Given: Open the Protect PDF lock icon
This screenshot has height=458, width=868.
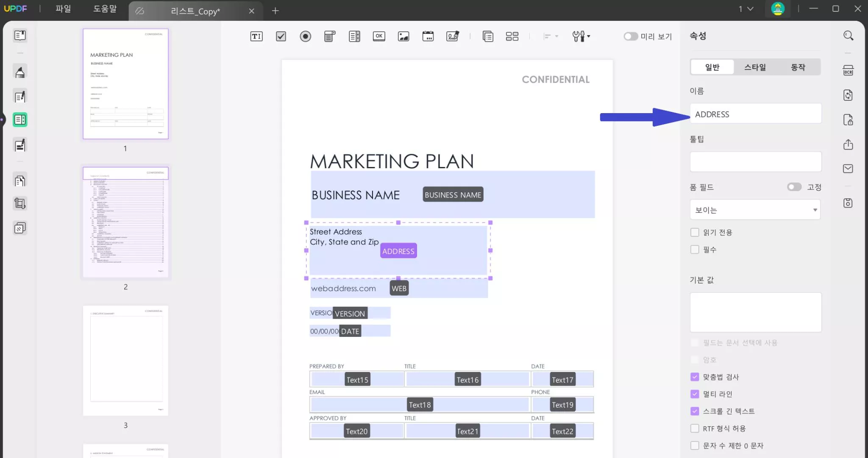Looking at the screenshot, I should click(848, 120).
